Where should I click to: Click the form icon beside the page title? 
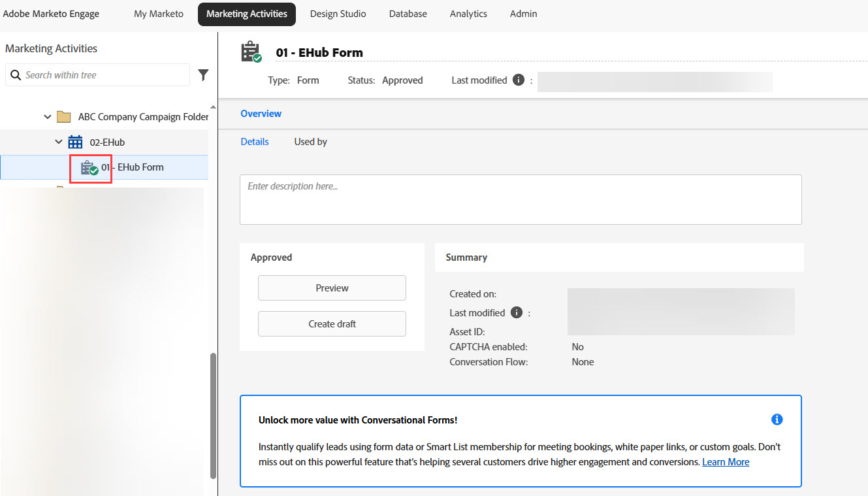(251, 52)
